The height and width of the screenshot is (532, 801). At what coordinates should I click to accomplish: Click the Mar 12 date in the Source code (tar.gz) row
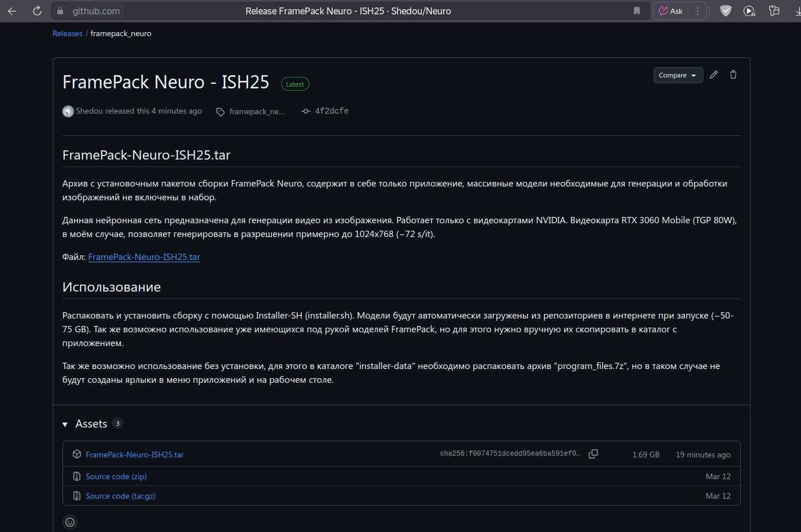tap(718, 496)
